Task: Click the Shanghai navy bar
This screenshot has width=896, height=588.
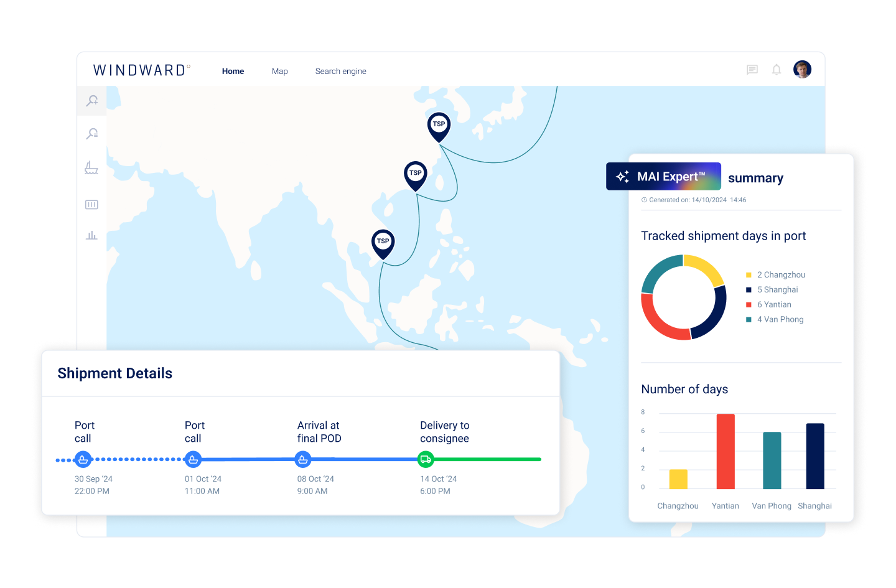Action: tap(815, 456)
